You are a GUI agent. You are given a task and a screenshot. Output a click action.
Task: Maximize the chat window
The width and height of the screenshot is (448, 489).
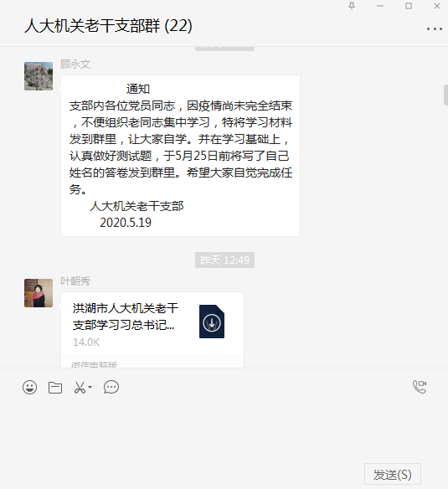point(409,6)
